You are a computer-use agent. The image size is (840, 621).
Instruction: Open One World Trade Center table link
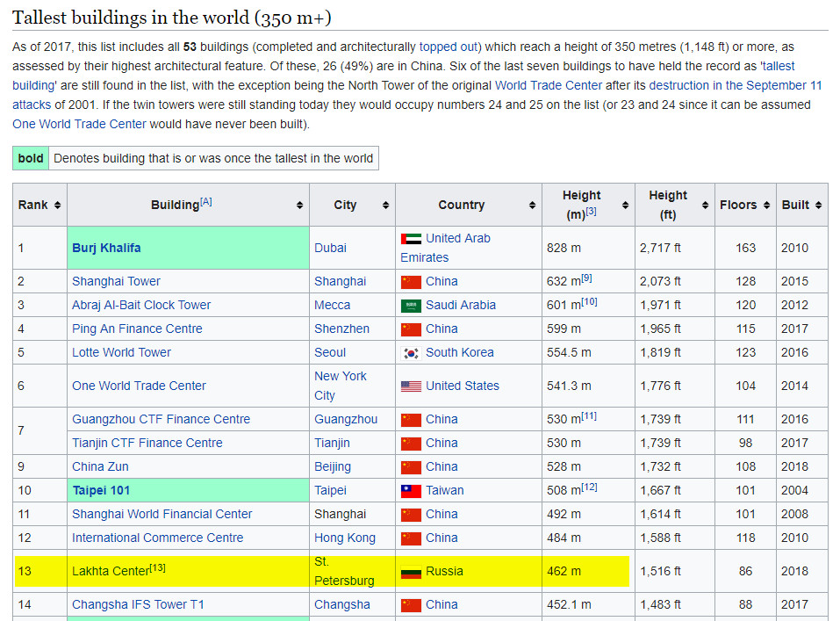point(140,386)
